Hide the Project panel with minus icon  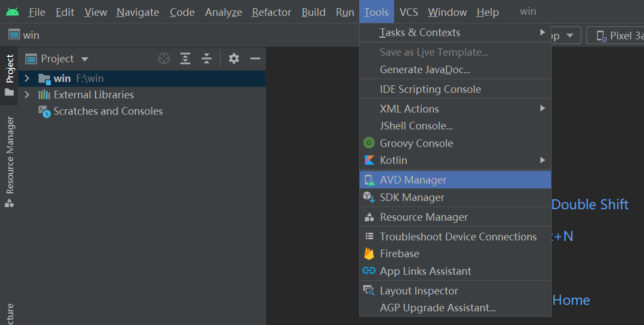tap(255, 58)
